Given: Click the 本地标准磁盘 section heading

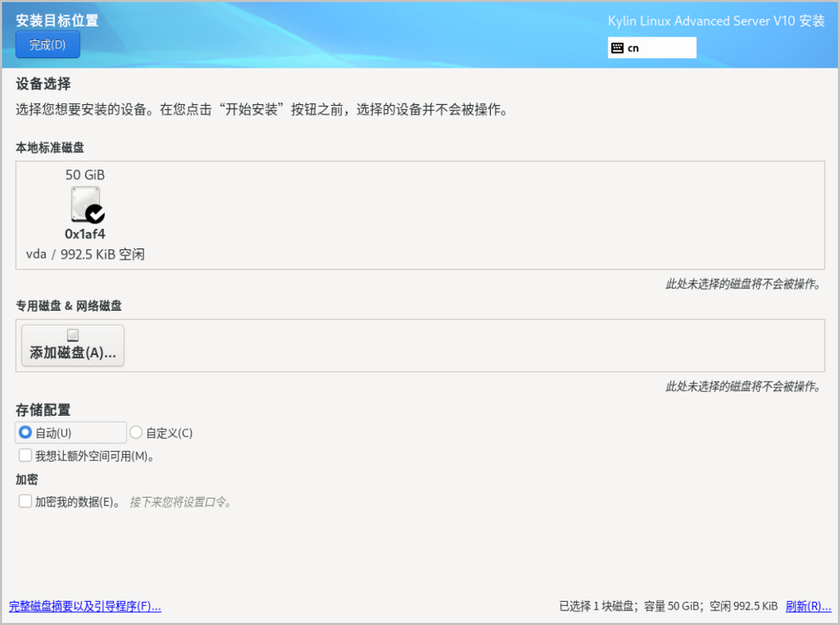Looking at the screenshot, I should 50,148.
